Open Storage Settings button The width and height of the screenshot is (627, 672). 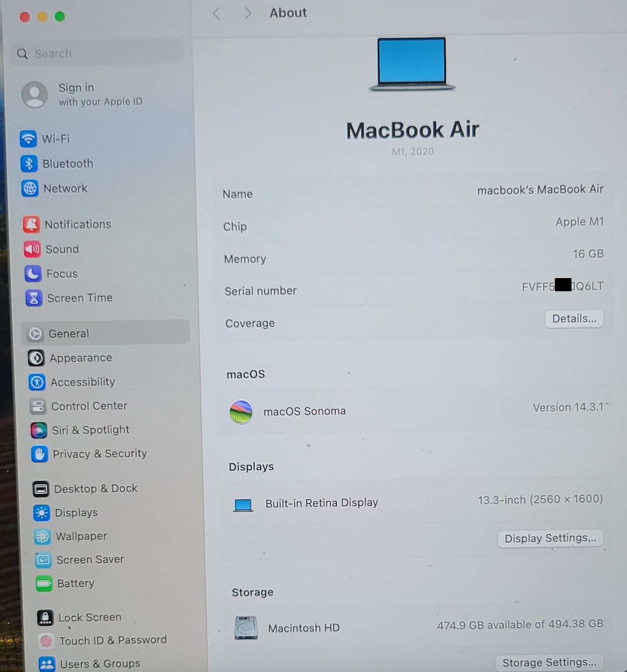pos(549,663)
